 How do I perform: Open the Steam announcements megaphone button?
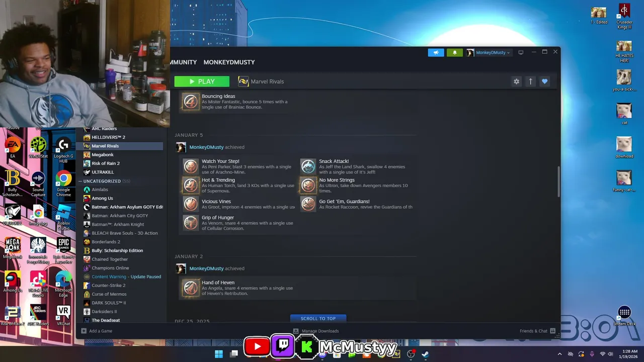[436, 52]
